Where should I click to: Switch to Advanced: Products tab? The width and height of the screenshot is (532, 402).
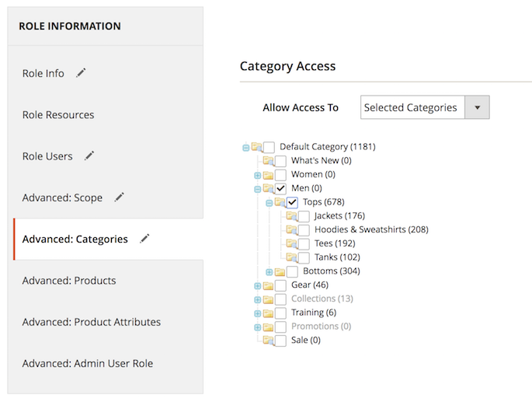(x=69, y=281)
